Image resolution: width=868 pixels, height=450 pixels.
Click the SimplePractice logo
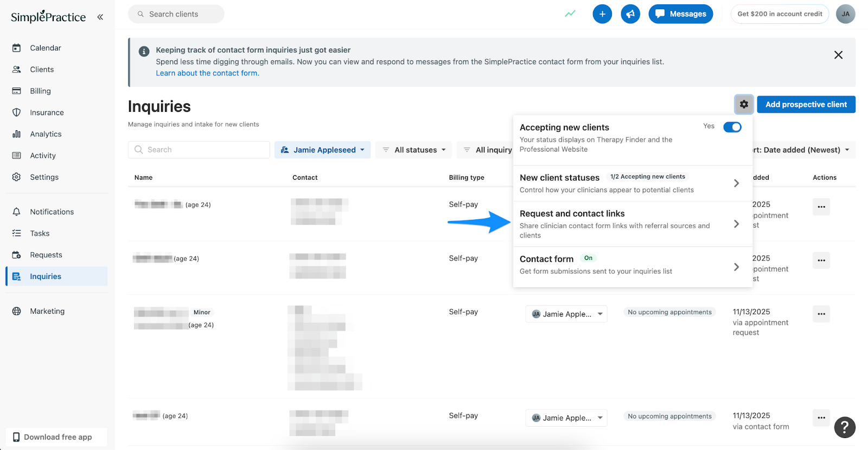48,17
